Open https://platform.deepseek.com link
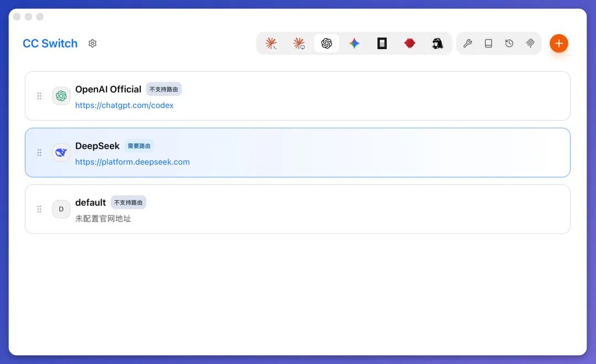The height and width of the screenshot is (364, 596). 132,162
